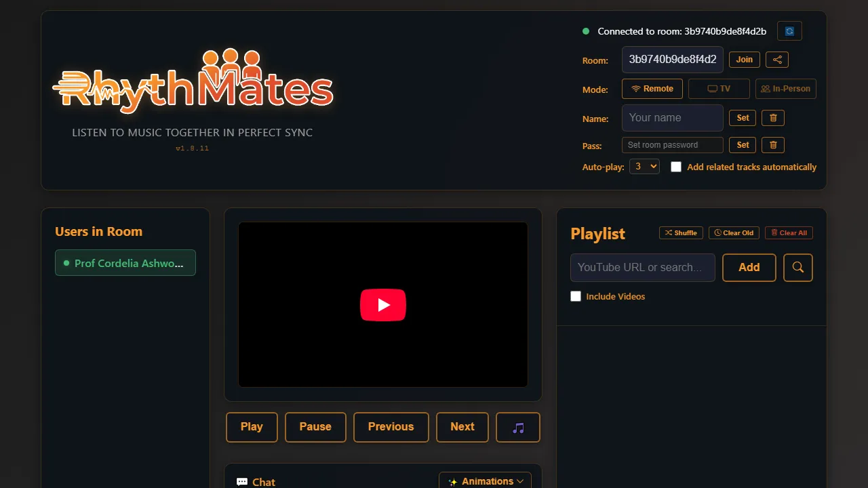
Task: Play the YouTube video in the player
Action: [383, 305]
